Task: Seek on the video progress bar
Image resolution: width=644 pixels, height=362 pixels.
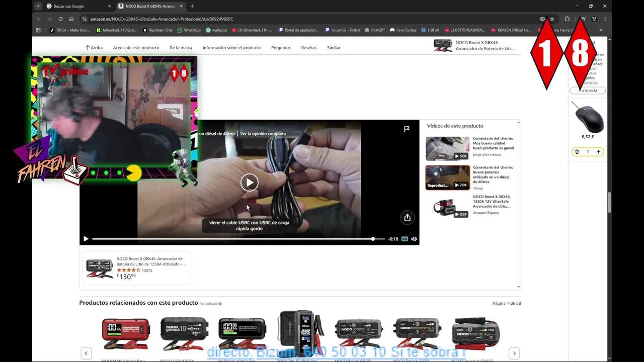Action: (x=238, y=239)
